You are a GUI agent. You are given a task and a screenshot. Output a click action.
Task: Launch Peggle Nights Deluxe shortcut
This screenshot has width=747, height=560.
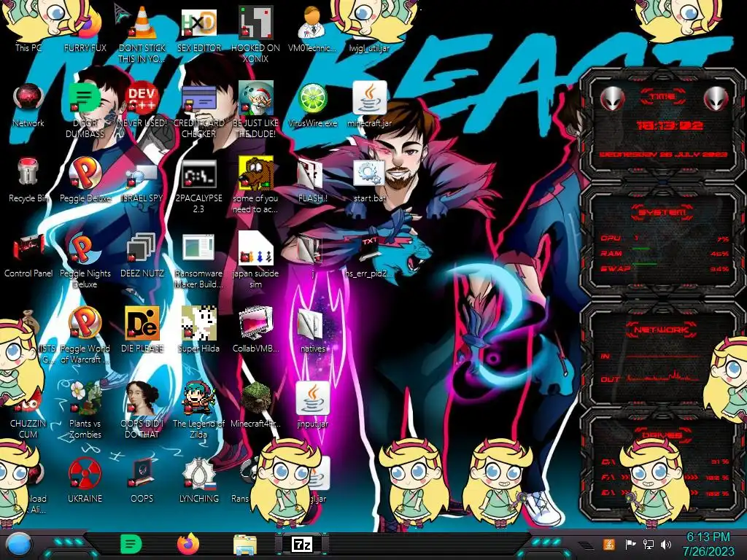point(85,249)
